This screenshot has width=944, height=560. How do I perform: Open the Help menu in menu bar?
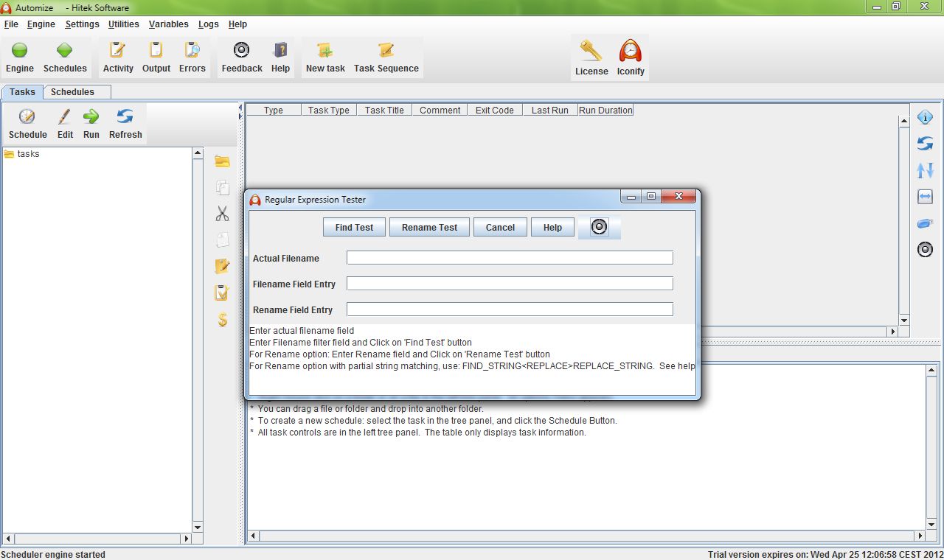click(x=237, y=24)
